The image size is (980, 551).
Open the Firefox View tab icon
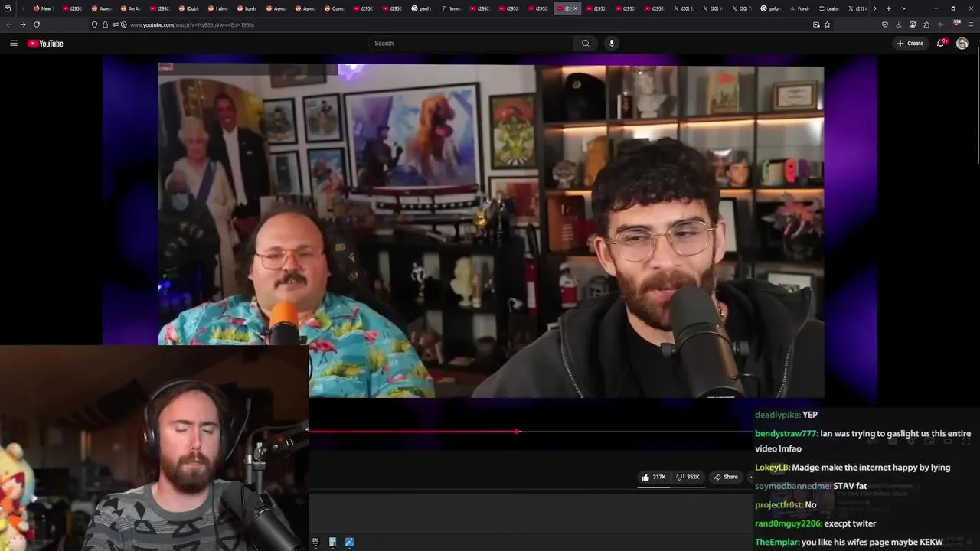8,8
